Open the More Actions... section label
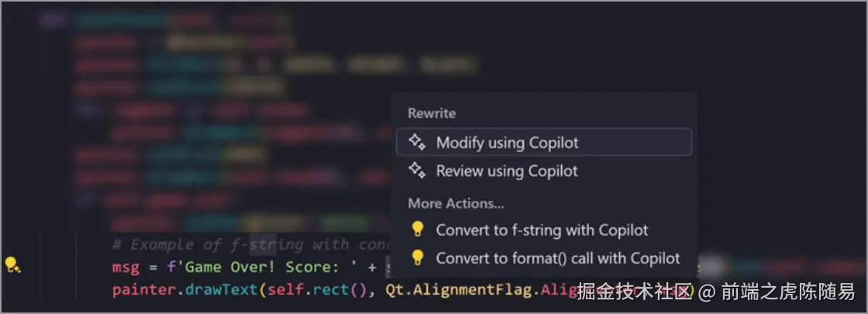The width and height of the screenshot is (868, 314). (456, 203)
